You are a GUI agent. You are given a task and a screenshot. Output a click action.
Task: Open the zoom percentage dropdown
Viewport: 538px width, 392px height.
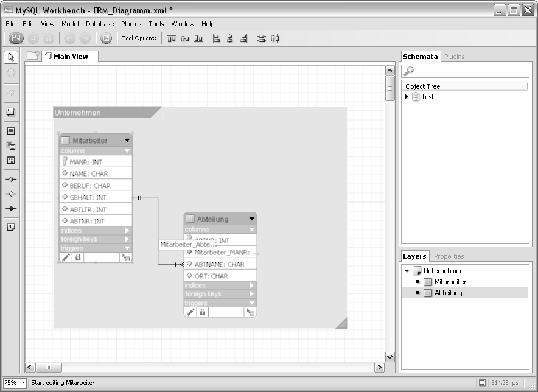click(24, 383)
